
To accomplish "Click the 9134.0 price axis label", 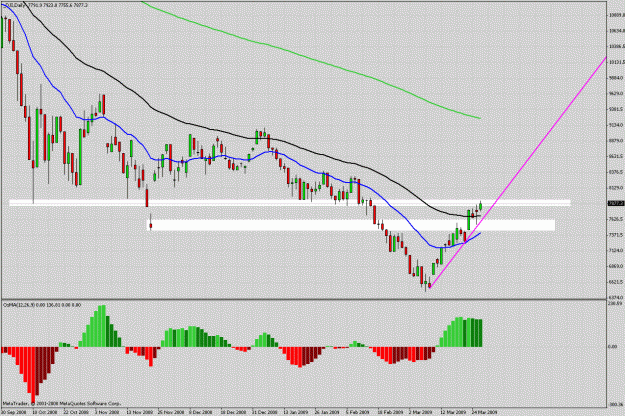I will point(616,125).
